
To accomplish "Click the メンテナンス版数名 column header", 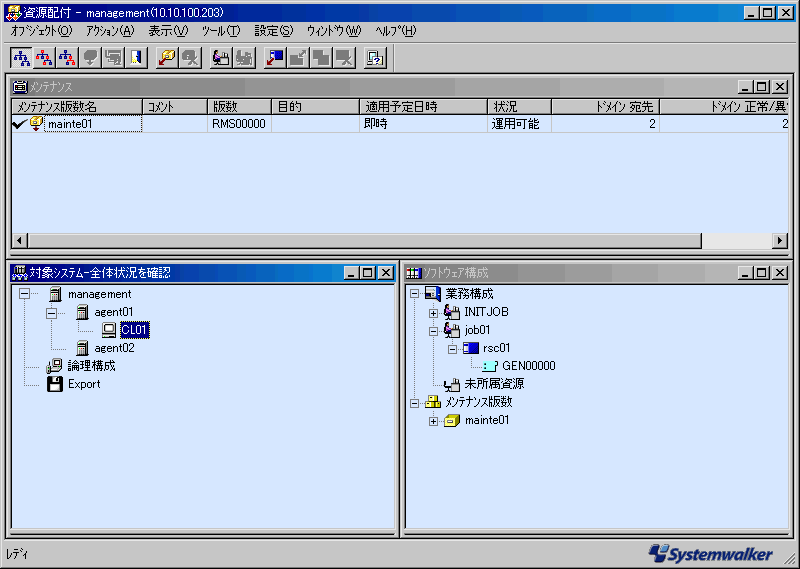I will point(77,107).
